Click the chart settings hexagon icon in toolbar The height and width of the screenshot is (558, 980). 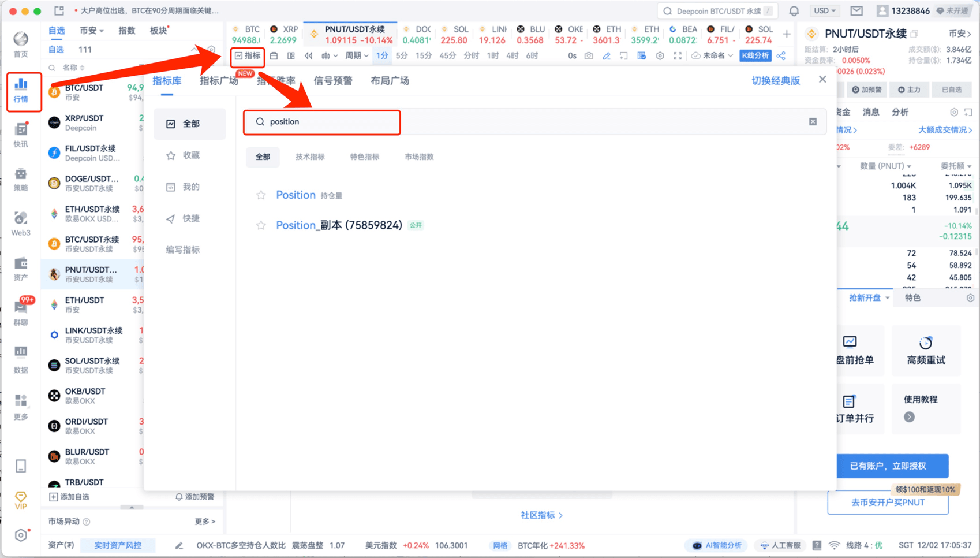pos(660,56)
